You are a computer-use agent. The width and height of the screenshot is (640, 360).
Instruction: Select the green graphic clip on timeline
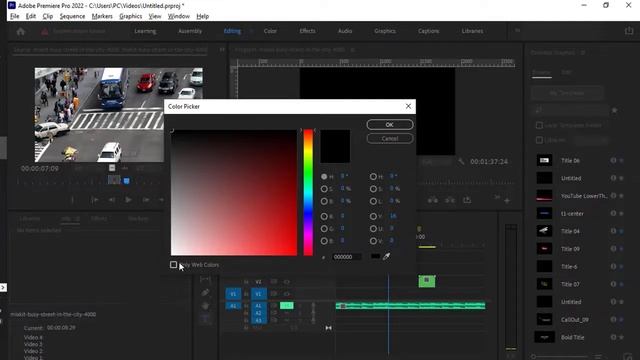427,281
